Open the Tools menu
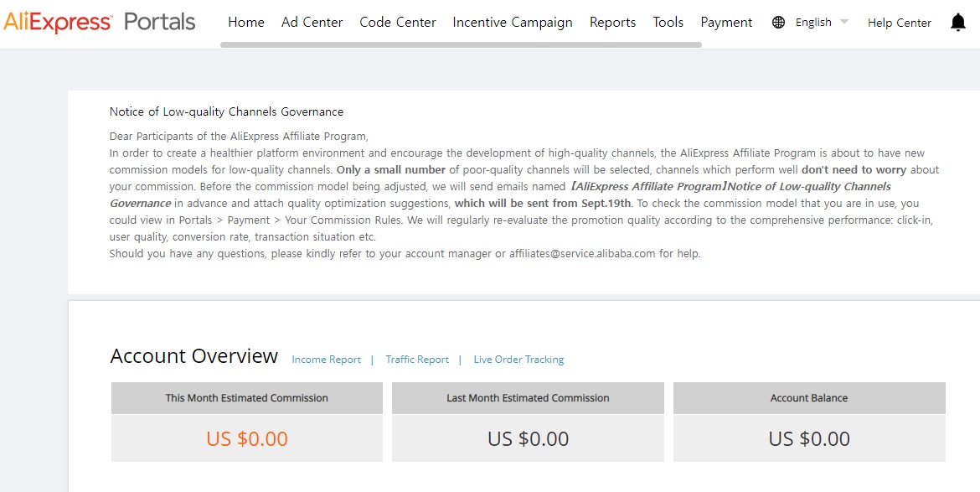Image resolution: width=980 pixels, height=492 pixels. click(x=668, y=23)
